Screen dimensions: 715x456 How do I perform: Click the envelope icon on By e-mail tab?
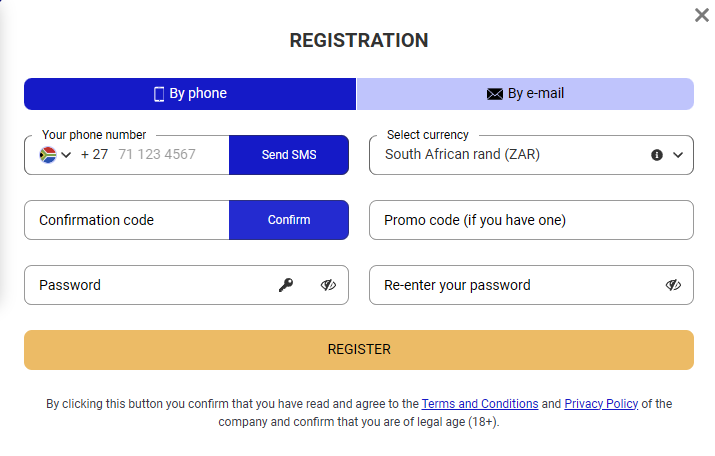494,94
